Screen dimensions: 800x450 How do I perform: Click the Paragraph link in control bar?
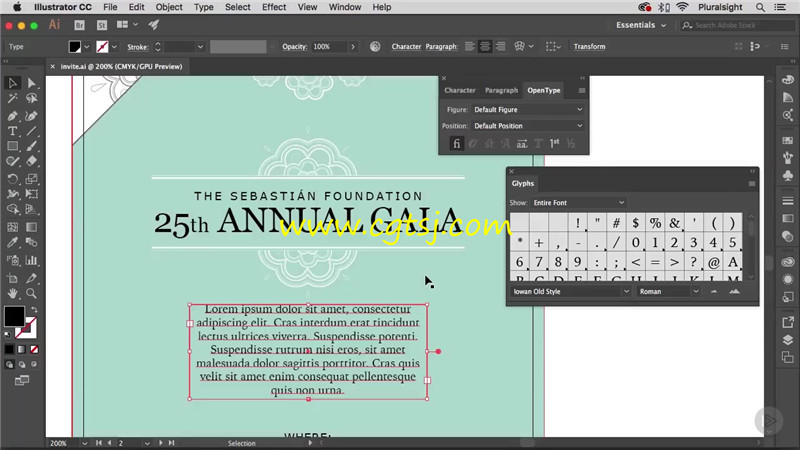[x=441, y=46]
